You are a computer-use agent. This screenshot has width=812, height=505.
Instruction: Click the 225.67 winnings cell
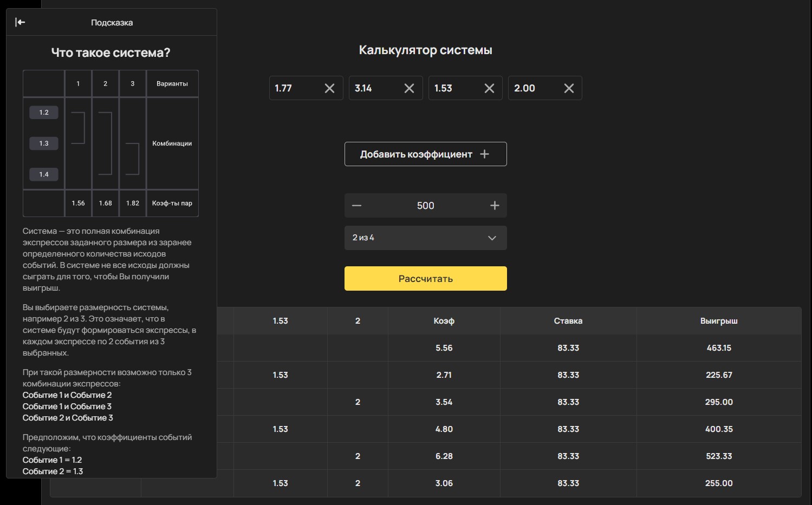click(719, 375)
